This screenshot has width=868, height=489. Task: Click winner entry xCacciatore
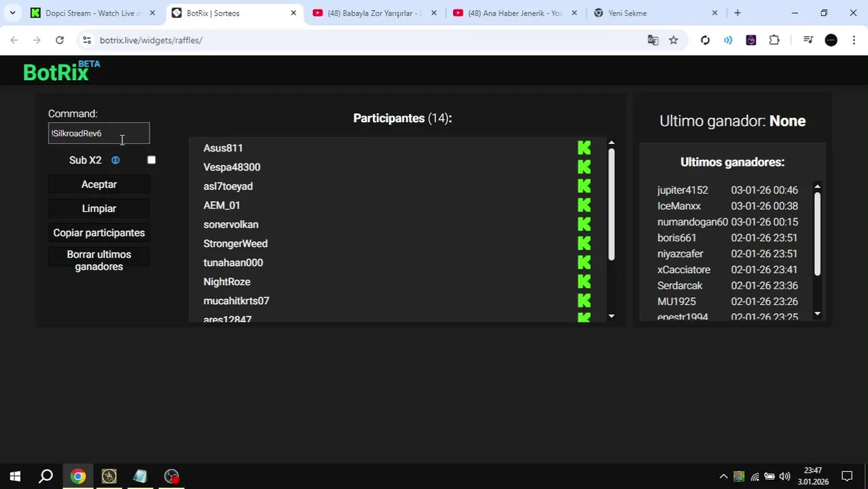(x=727, y=270)
